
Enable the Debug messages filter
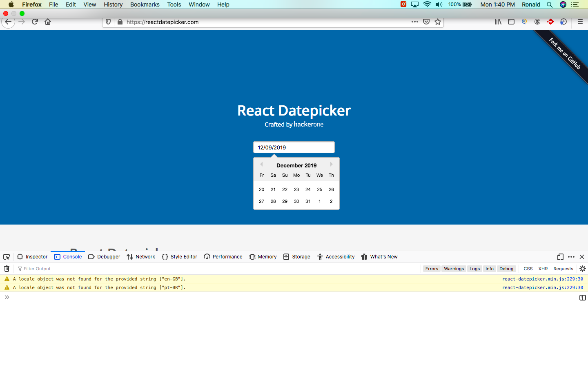pos(506,268)
